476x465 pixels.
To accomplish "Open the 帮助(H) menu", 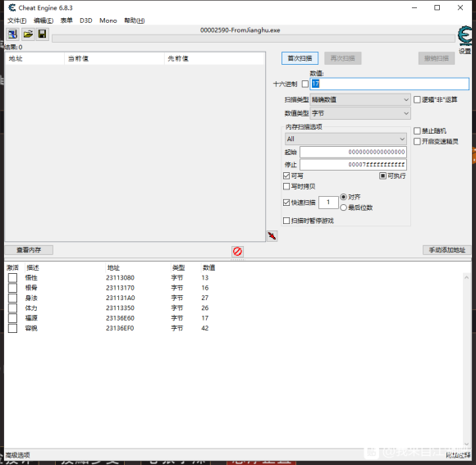I will click(x=134, y=21).
